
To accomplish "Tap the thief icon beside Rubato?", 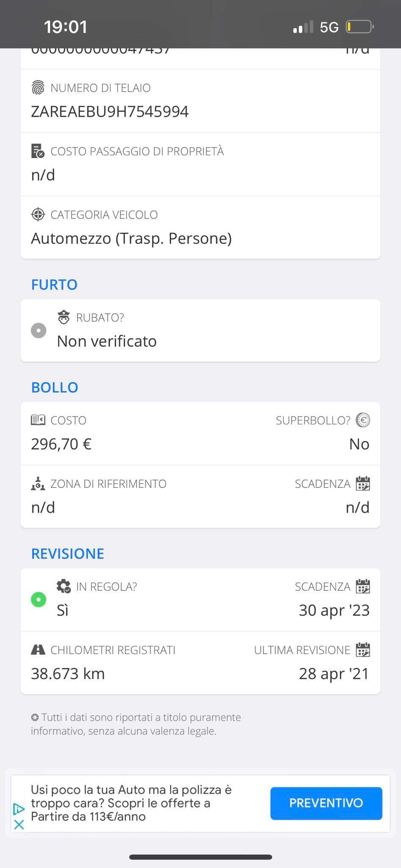I will (64, 317).
